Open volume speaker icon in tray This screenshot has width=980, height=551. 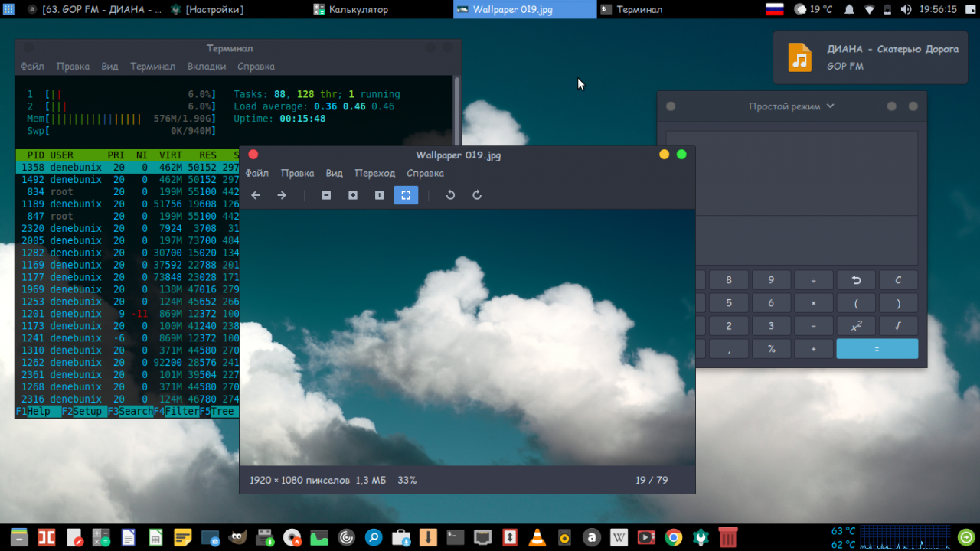(x=906, y=9)
